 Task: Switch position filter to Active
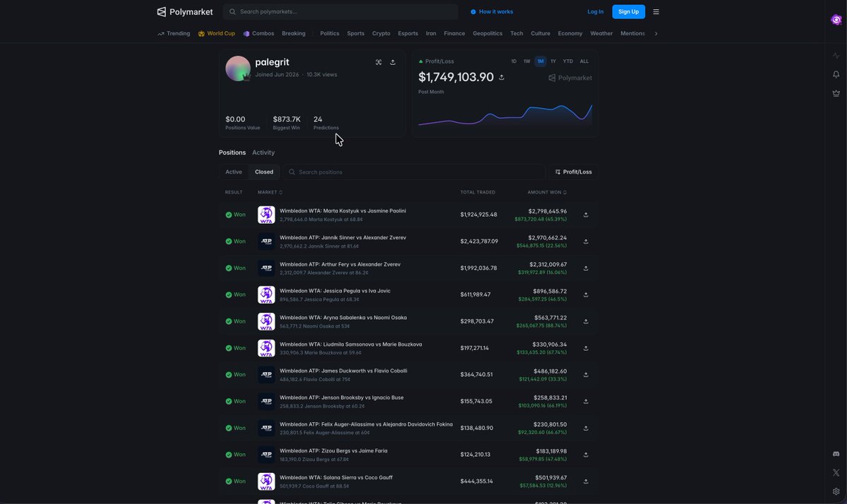point(234,172)
